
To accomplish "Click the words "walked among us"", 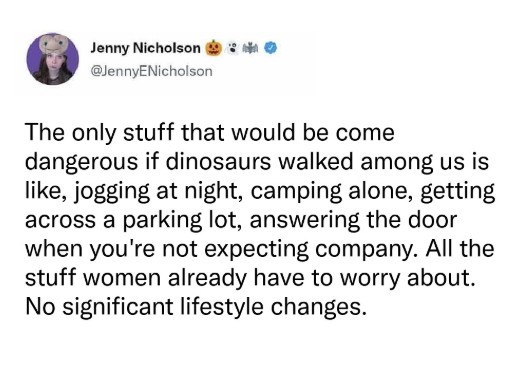I will pos(371,161).
